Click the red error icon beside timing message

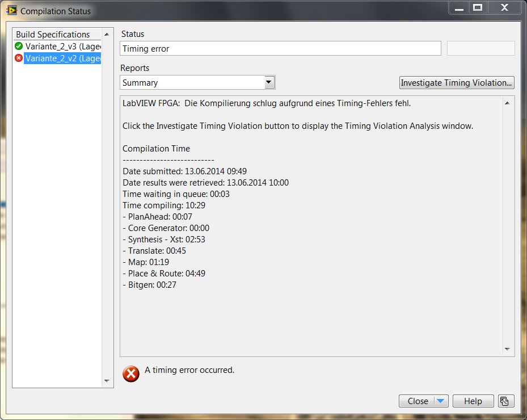130,373
